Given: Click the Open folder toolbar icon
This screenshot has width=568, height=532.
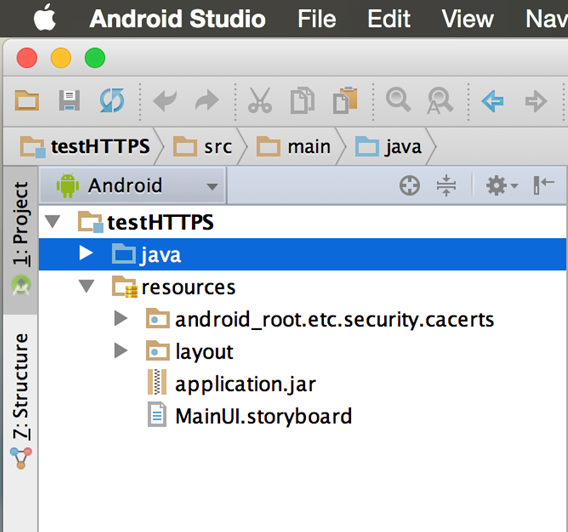Looking at the screenshot, I should (x=27, y=100).
